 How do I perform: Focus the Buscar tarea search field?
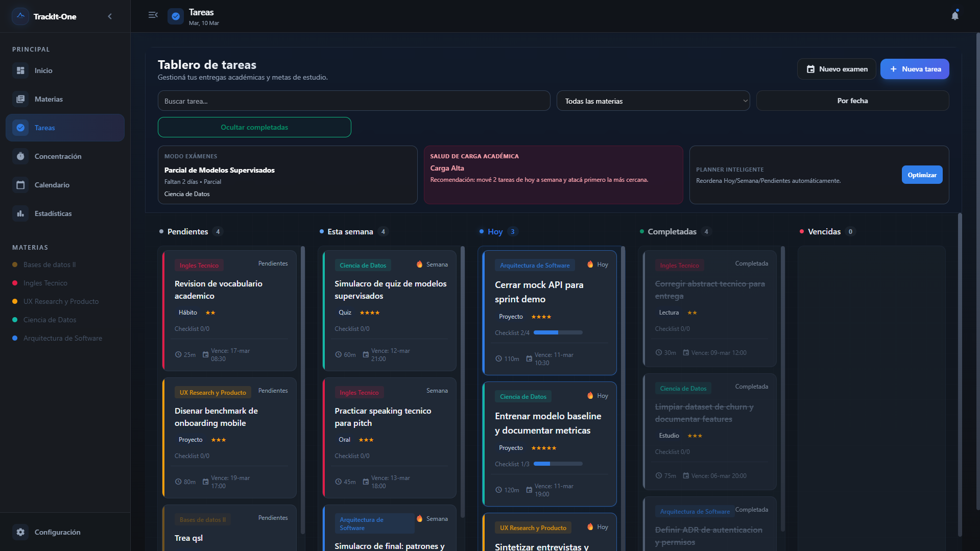(354, 101)
